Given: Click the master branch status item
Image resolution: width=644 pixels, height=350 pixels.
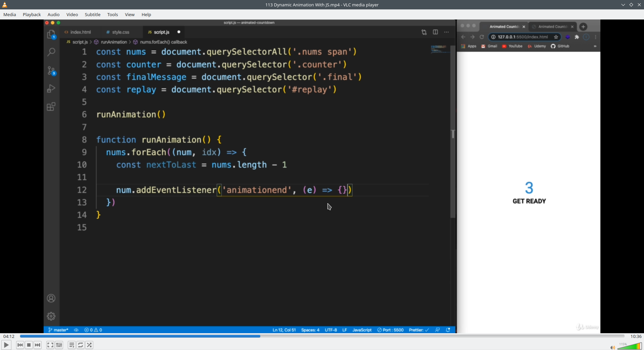Looking at the screenshot, I should (58, 330).
